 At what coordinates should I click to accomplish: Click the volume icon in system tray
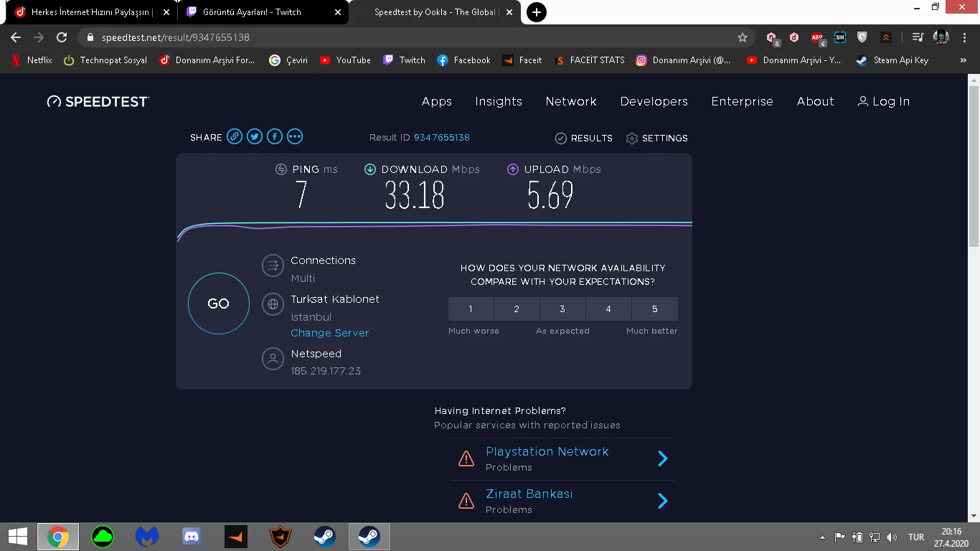click(892, 537)
